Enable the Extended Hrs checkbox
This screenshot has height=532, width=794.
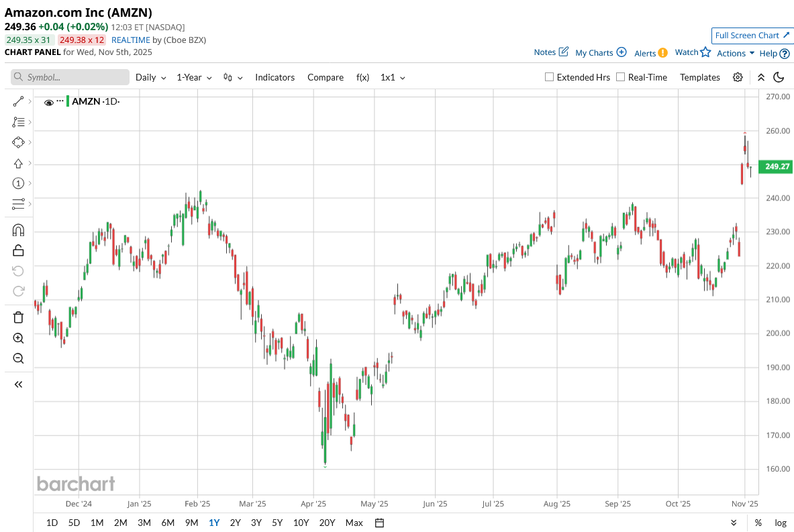(x=549, y=77)
